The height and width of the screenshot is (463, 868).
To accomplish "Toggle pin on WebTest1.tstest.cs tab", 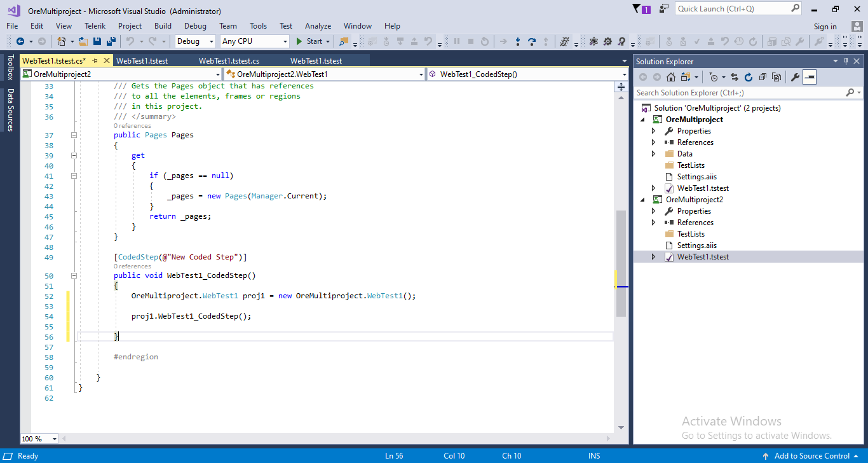I will coord(95,61).
